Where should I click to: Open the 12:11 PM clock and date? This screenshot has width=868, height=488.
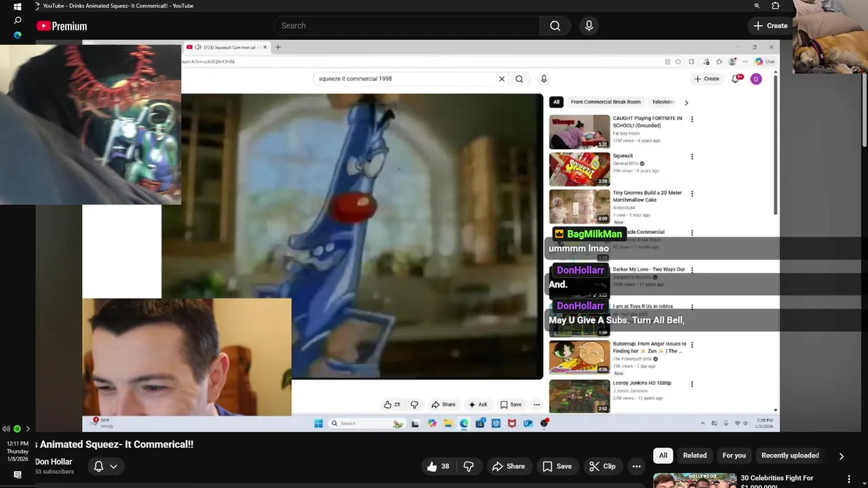(x=18, y=451)
